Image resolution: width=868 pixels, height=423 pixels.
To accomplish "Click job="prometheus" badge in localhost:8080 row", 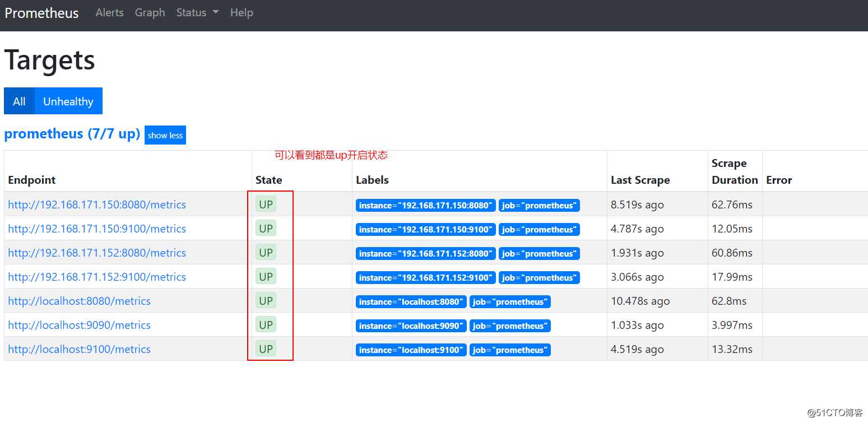I will [x=510, y=302].
